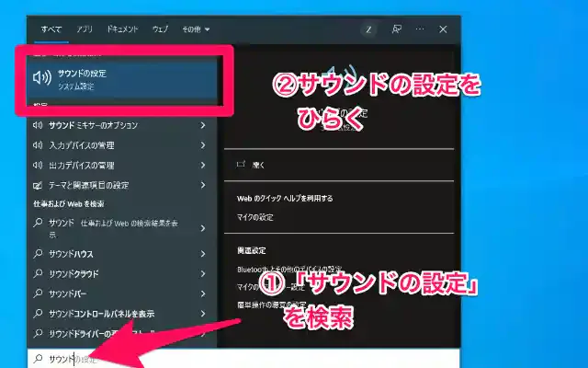Click magnifier icon in the search box
Image resolution: width=588 pixels, height=368 pixels.
point(38,359)
